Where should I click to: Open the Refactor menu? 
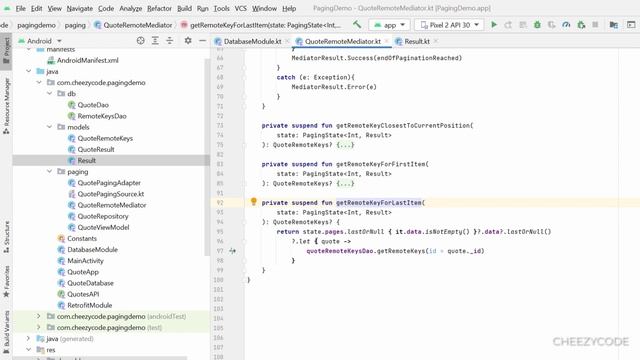(159, 8)
